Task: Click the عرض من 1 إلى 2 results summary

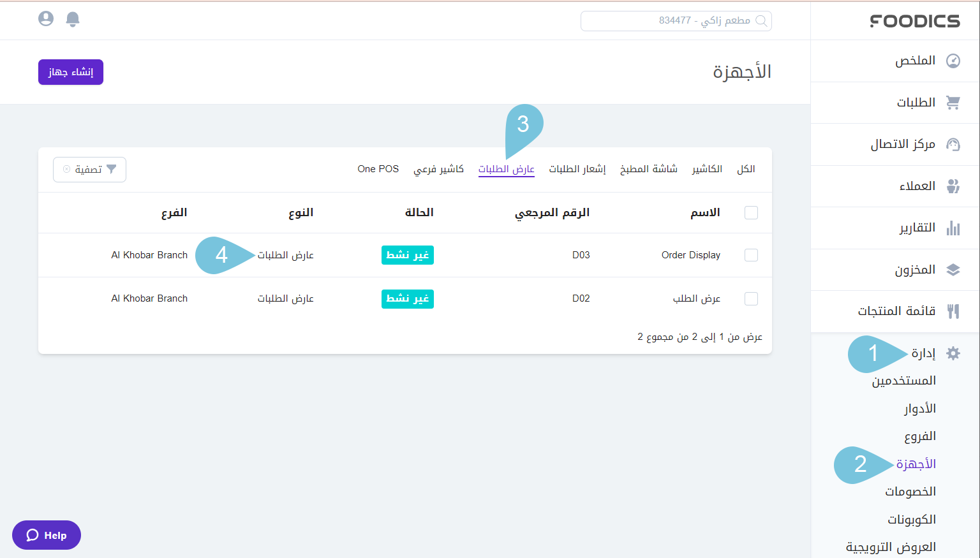Action: pos(700,337)
